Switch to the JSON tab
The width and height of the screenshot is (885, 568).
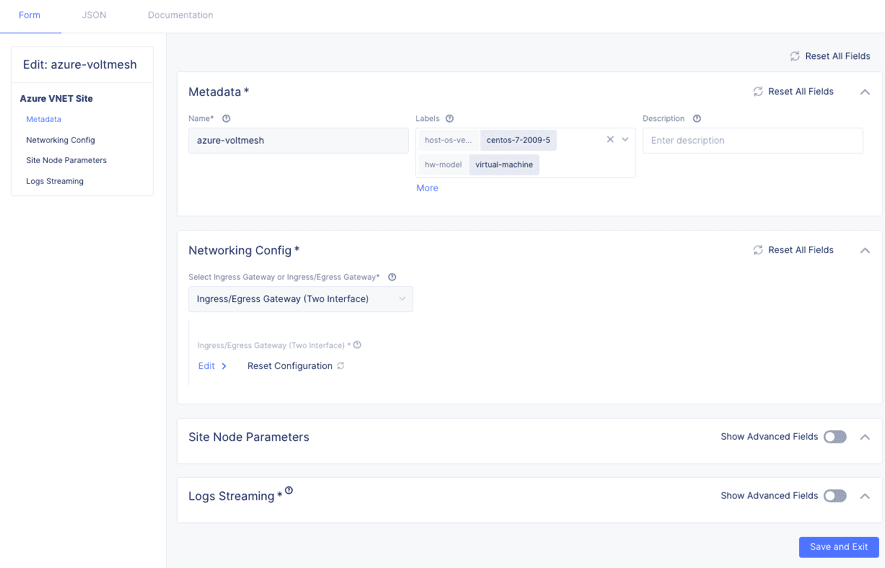94,15
